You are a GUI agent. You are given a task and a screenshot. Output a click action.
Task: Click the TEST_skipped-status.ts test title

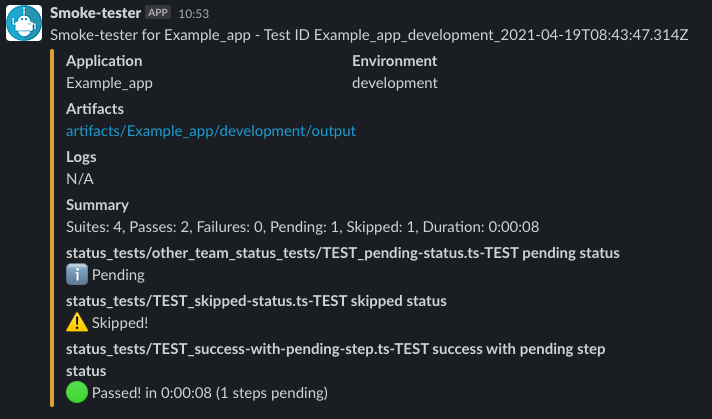tap(256, 301)
